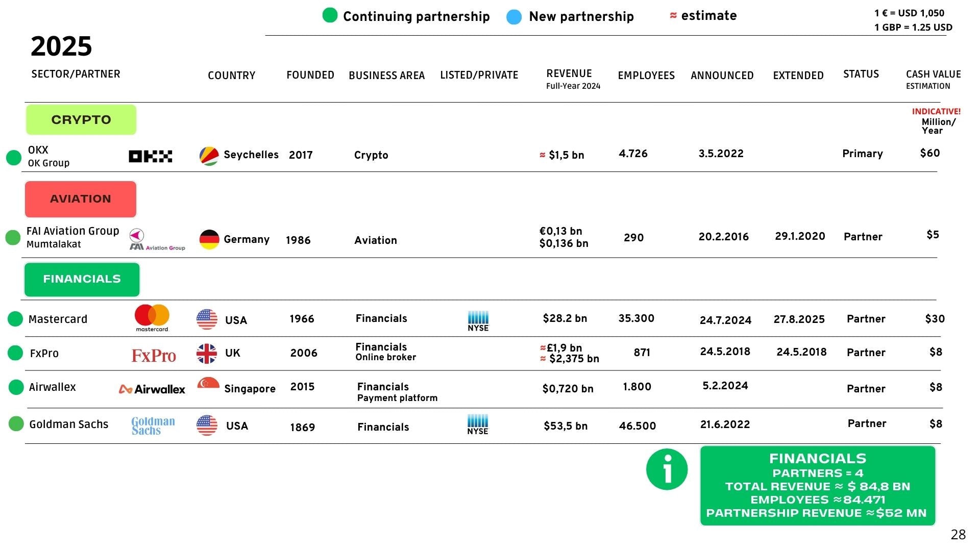The height and width of the screenshot is (551, 980).
Task: Click the FAI Aviation Group logo
Action: 157,240
